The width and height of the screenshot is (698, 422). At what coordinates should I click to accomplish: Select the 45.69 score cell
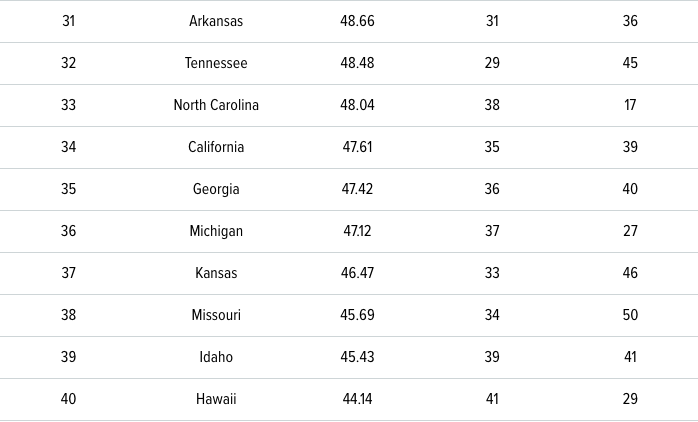click(357, 315)
